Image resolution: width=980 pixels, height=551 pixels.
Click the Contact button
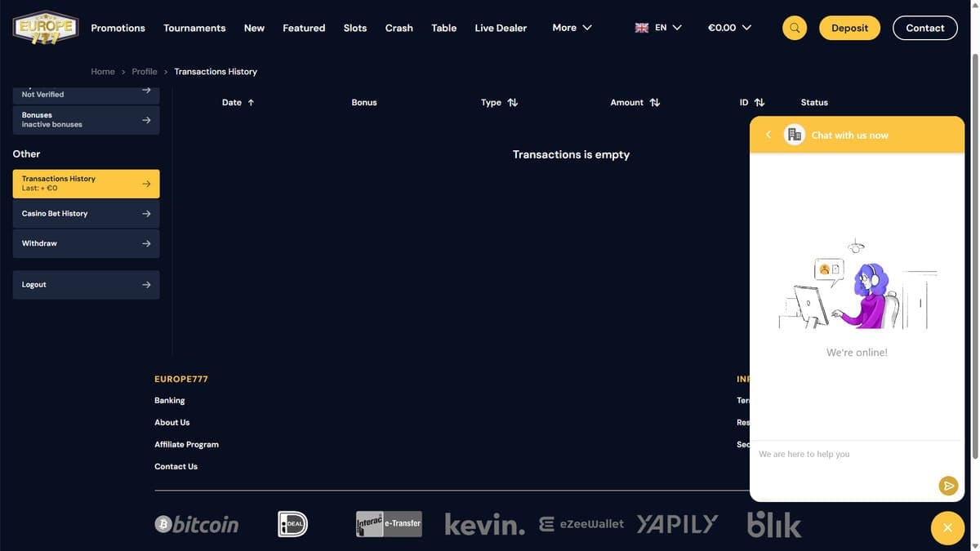click(925, 28)
